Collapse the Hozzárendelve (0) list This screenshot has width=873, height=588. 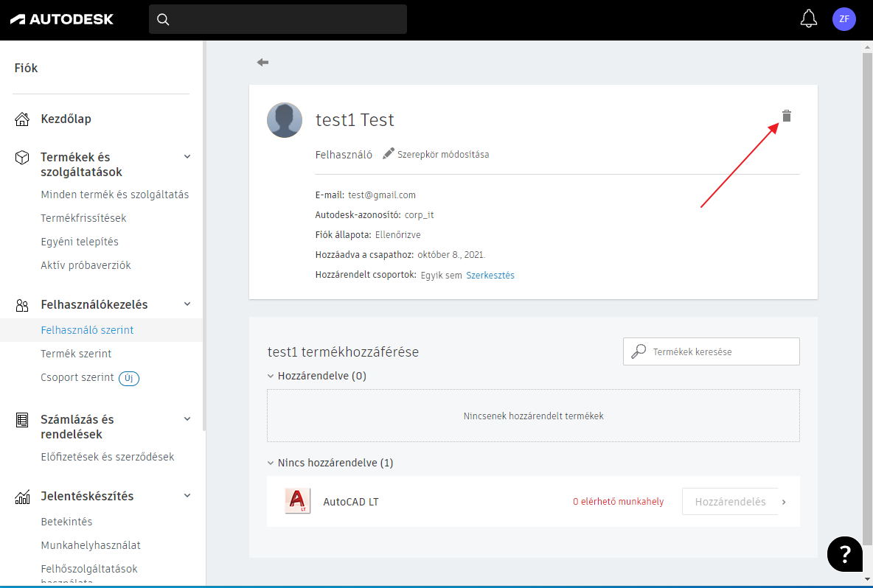click(x=271, y=376)
